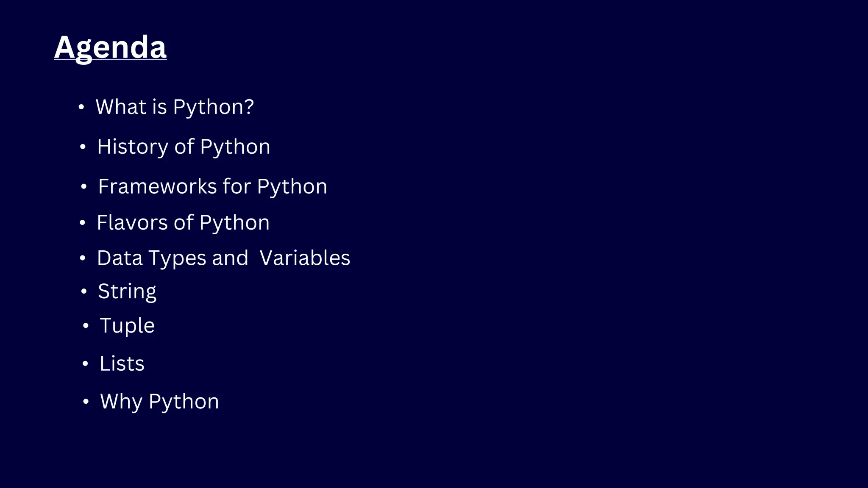Click the bullet dot before 'String'
868x488 pixels.
[x=84, y=291]
